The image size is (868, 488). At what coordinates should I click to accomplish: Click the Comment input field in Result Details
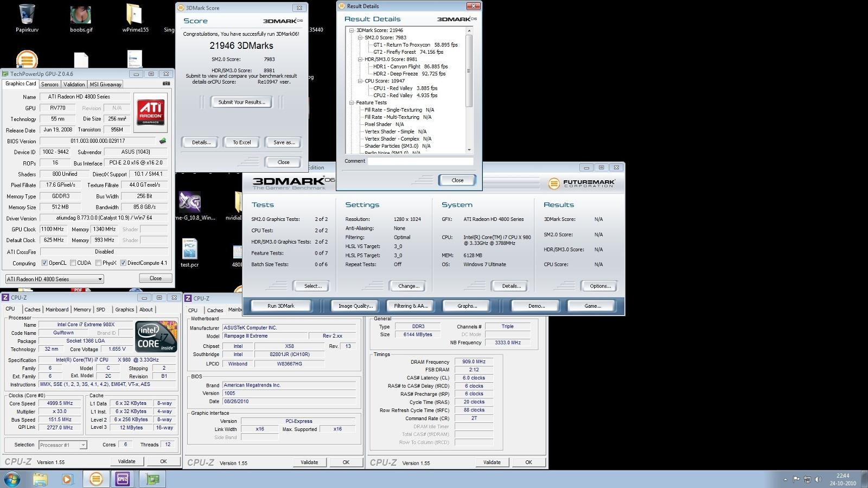[x=420, y=161]
